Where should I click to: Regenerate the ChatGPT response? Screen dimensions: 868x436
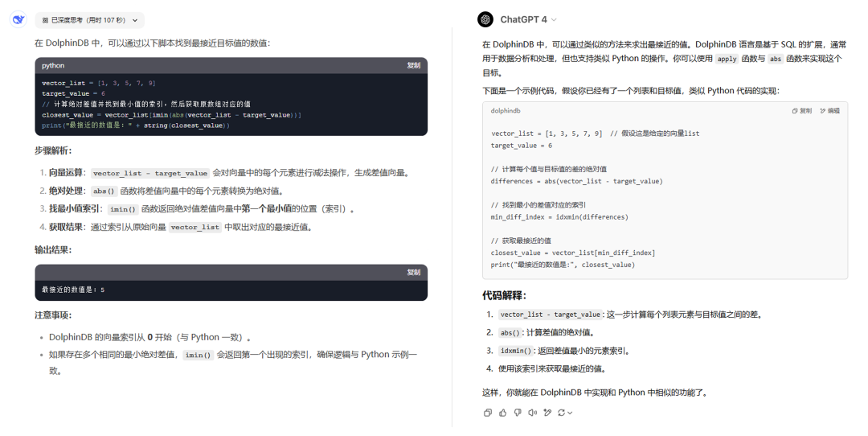pos(561,412)
